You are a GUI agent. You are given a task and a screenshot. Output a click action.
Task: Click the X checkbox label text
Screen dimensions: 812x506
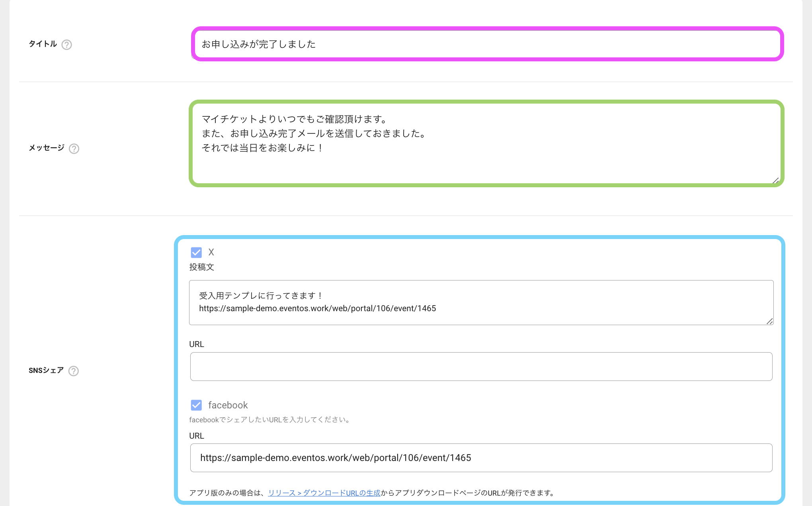[211, 252]
